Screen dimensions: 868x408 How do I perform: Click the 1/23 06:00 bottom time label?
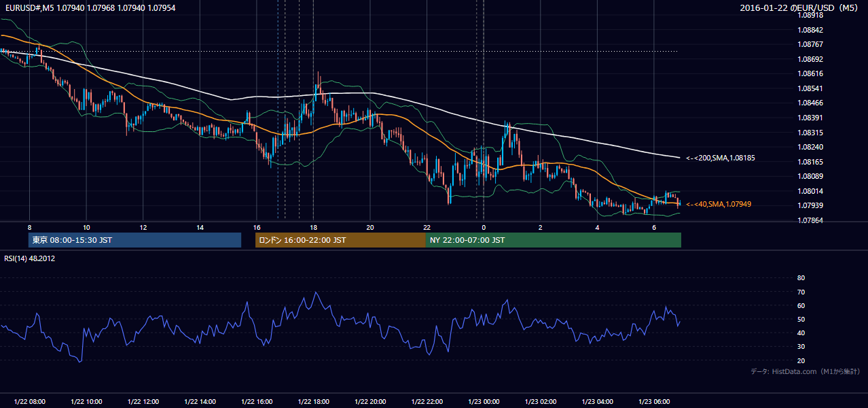tap(654, 402)
